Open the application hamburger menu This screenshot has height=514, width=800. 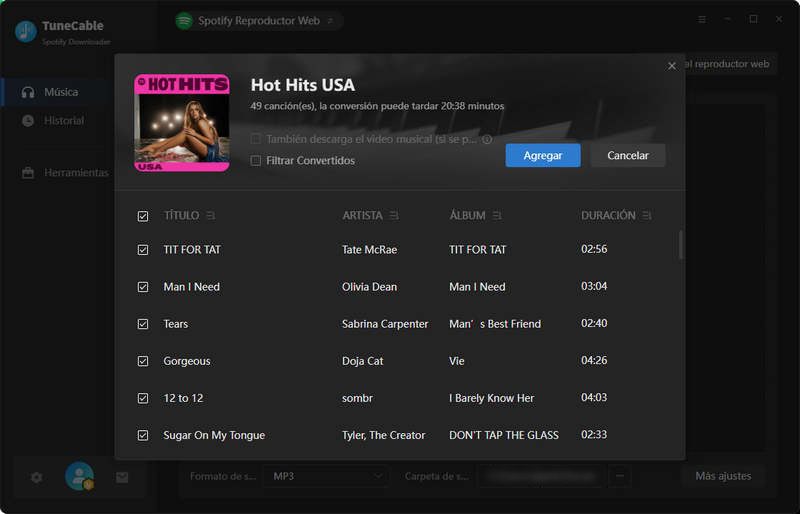[702, 19]
